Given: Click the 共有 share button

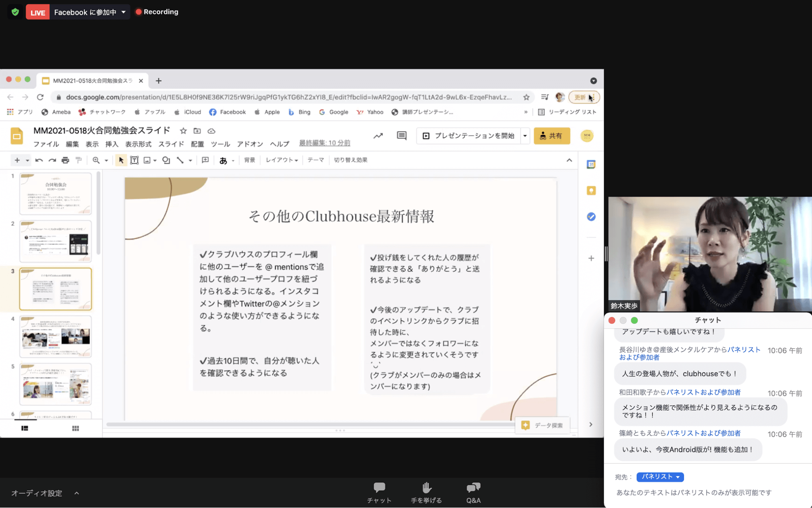Looking at the screenshot, I should [x=552, y=136].
